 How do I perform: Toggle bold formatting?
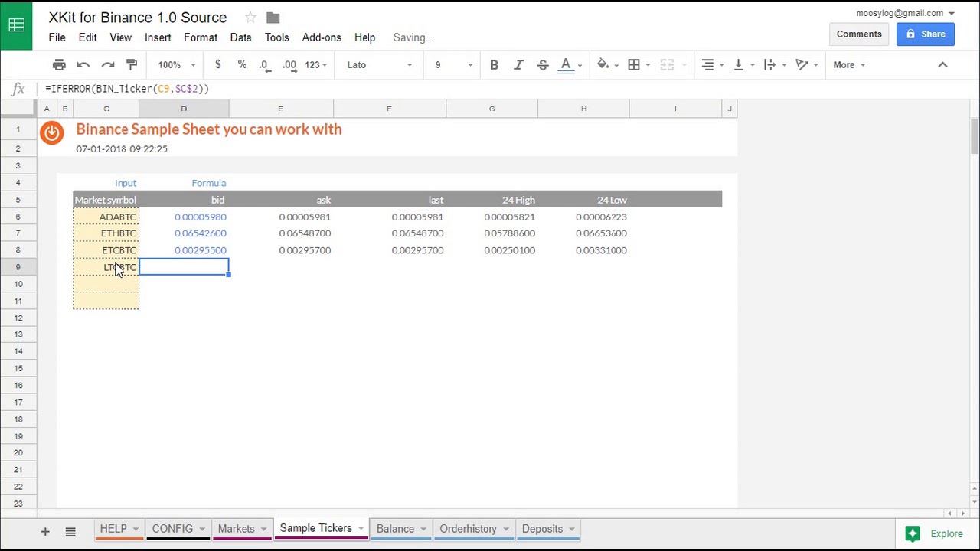(x=494, y=65)
